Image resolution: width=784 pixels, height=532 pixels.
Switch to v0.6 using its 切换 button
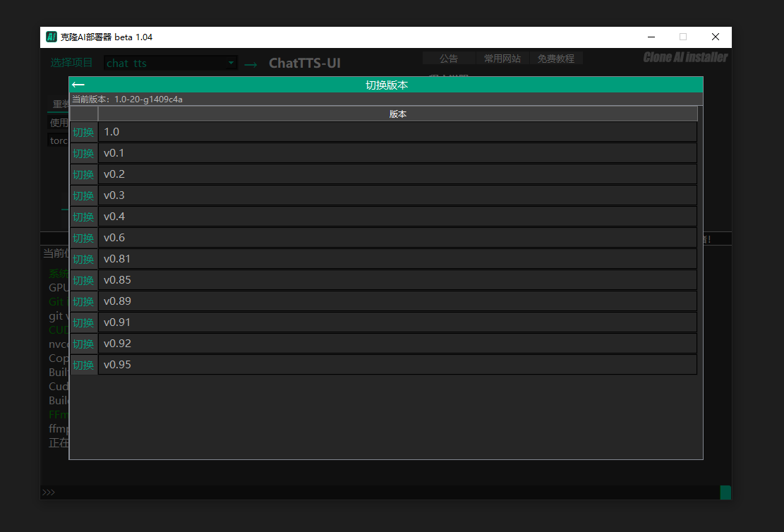tap(83, 238)
